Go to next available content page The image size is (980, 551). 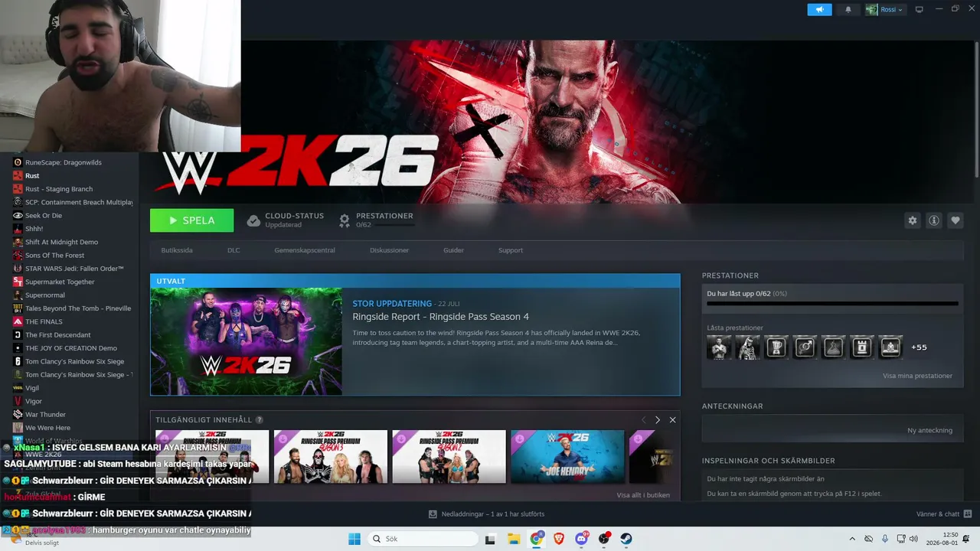point(657,420)
